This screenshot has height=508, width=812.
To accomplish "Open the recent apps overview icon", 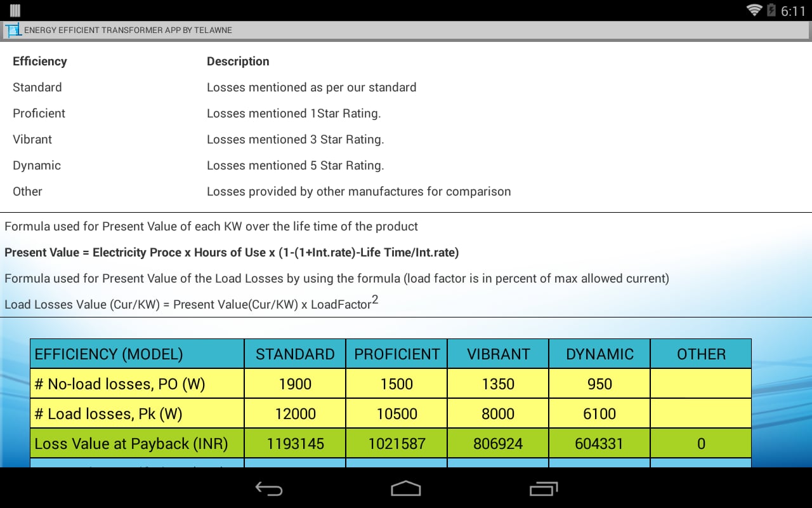I will (544, 488).
